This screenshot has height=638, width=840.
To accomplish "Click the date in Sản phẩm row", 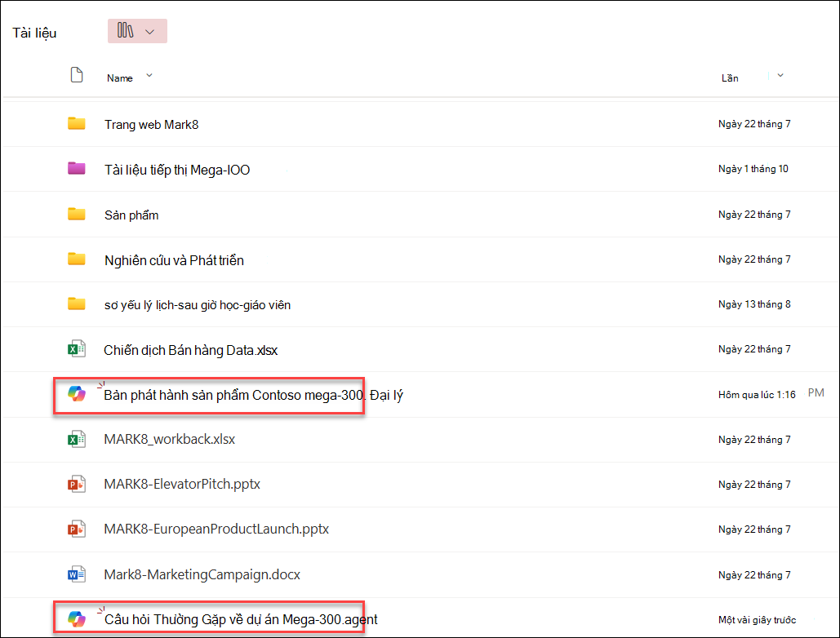I will pos(754,215).
